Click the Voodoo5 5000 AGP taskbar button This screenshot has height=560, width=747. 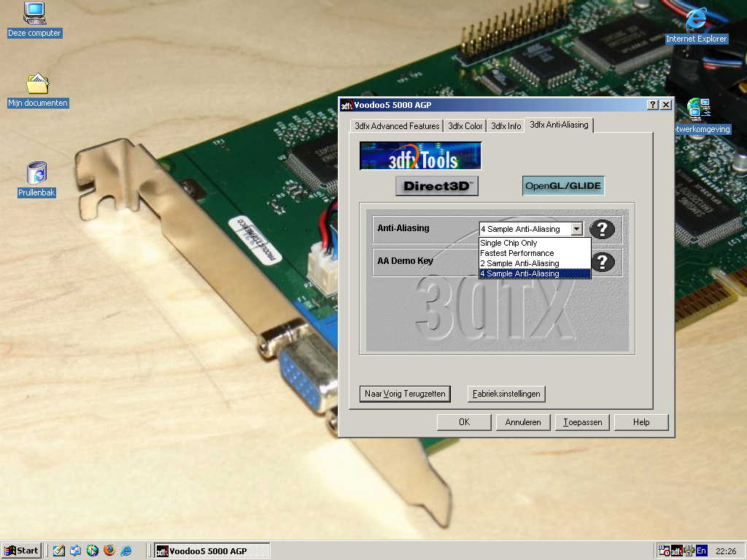tap(212, 551)
